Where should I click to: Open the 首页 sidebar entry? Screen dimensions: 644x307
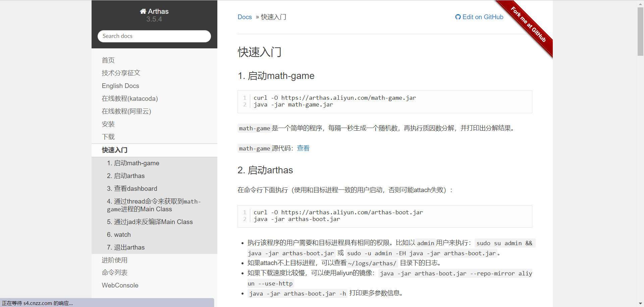point(108,60)
